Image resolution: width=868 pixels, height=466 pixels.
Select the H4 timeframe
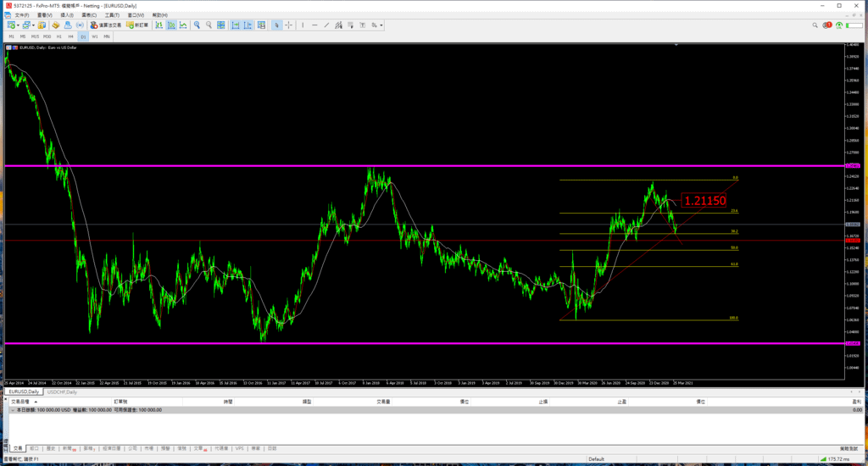(71, 36)
